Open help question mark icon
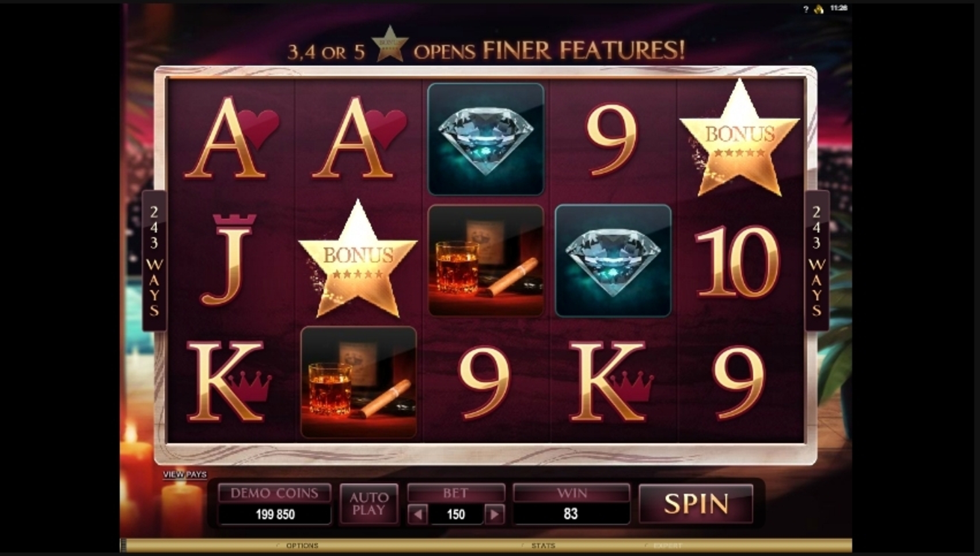Image resolution: width=980 pixels, height=556 pixels. [x=806, y=9]
